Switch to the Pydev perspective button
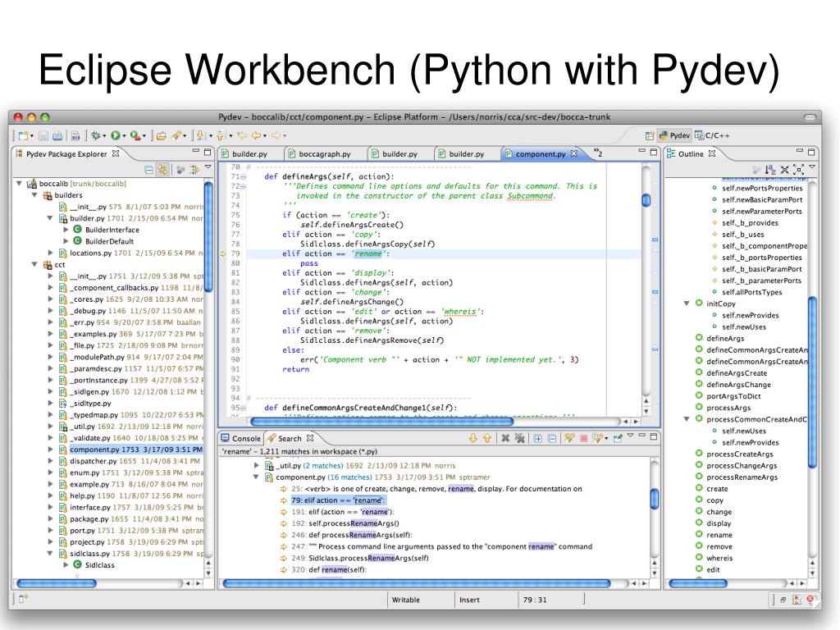Image resolution: width=840 pixels, height=630 pixels. (x=674, y=135)
